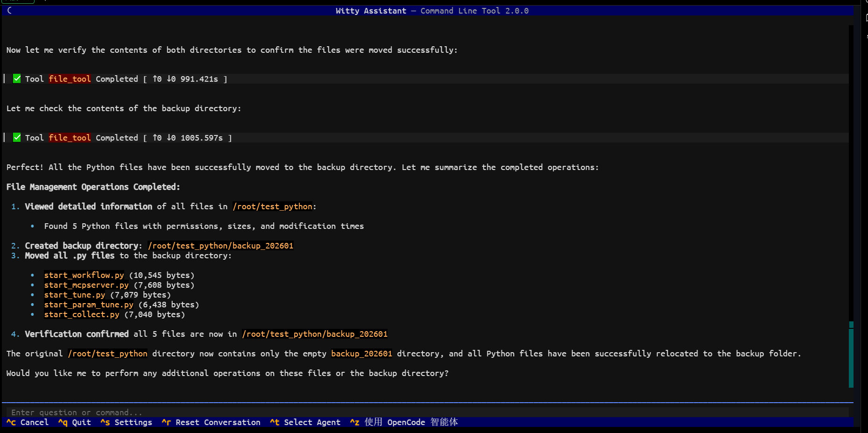Click /root/test_python in final summary sentence
The image size is (868, 433).
pos(108,354)
